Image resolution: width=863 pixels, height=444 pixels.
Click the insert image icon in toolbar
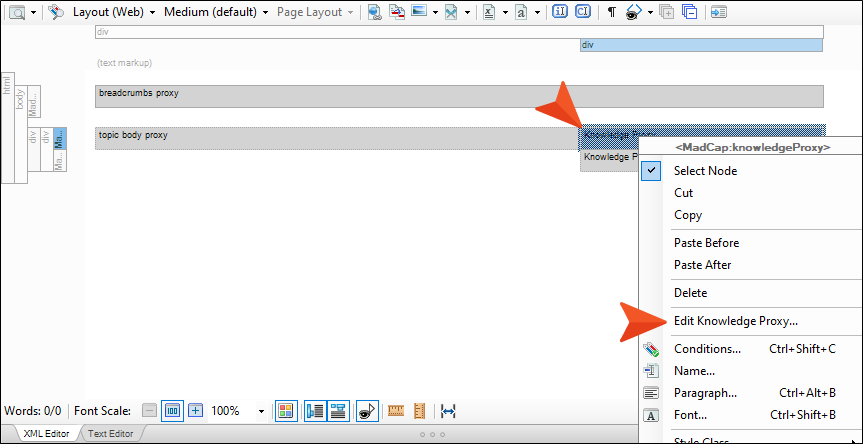point(419,12)
